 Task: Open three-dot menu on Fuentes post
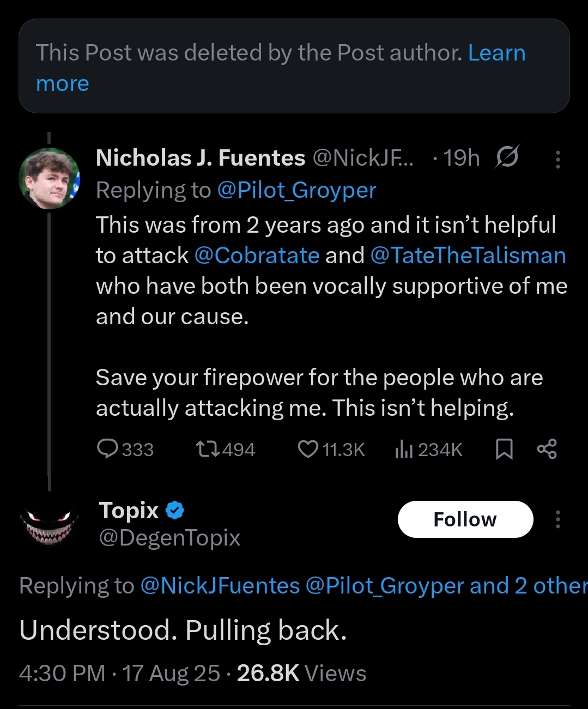pos(557,159)
